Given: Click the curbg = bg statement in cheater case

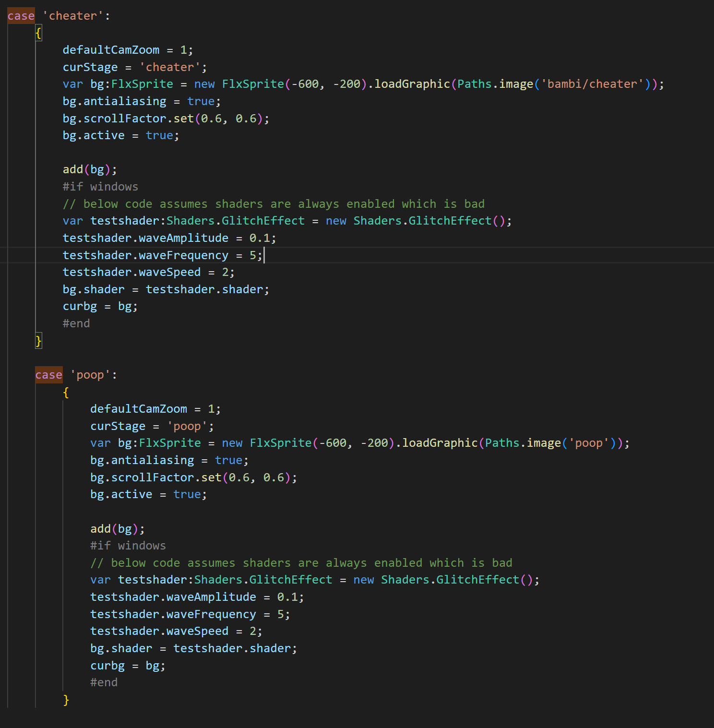Looking at the screenshot, I should (x=99, y=306).
